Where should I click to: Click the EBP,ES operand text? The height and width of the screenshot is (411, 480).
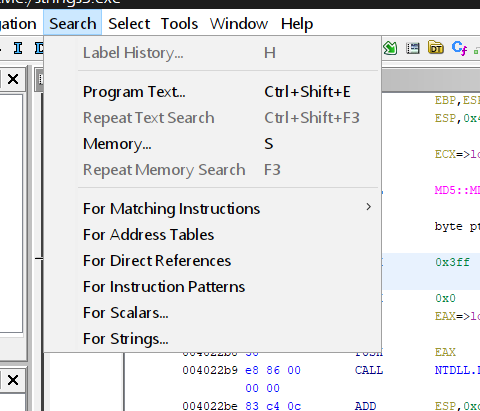pos(457,100)
